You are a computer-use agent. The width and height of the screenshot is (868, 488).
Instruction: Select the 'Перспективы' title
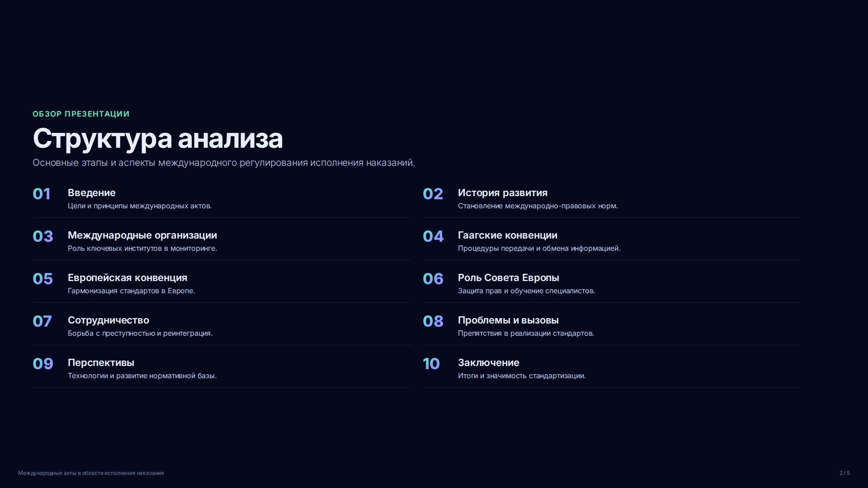click(101, 363)
